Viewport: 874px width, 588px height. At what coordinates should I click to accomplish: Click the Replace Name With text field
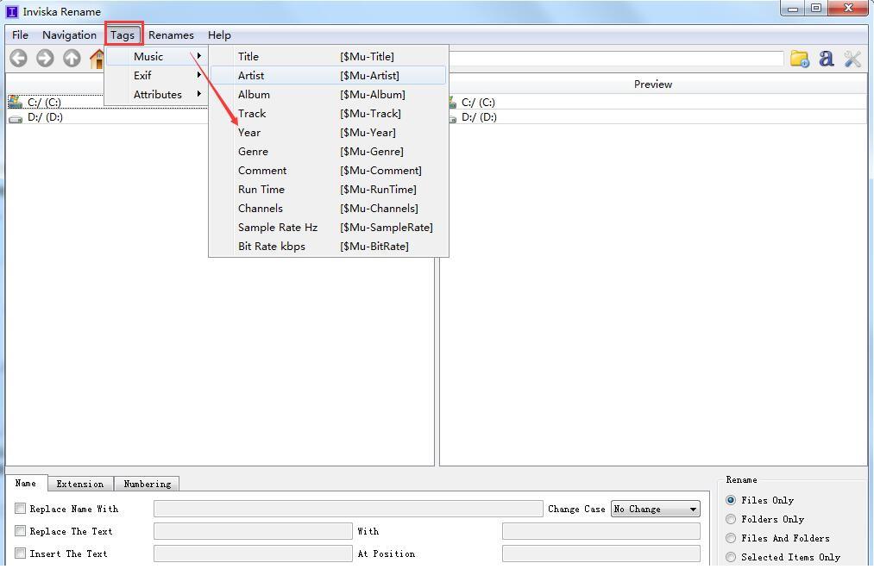click(348, 509)
